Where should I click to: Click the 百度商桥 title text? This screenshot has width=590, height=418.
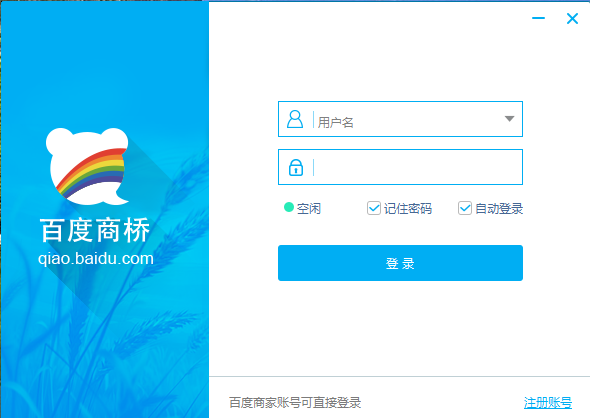[x=95, y=230]
